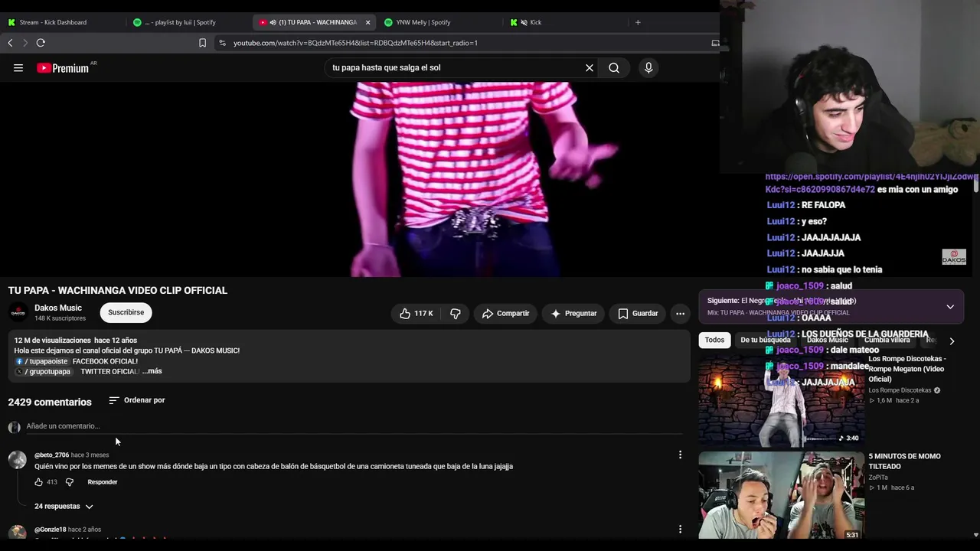Viewport: 980px width, 551px height.
Task: Go to YouTube Premium home logo
Action: pyautogui.click(x=63, y=68)
